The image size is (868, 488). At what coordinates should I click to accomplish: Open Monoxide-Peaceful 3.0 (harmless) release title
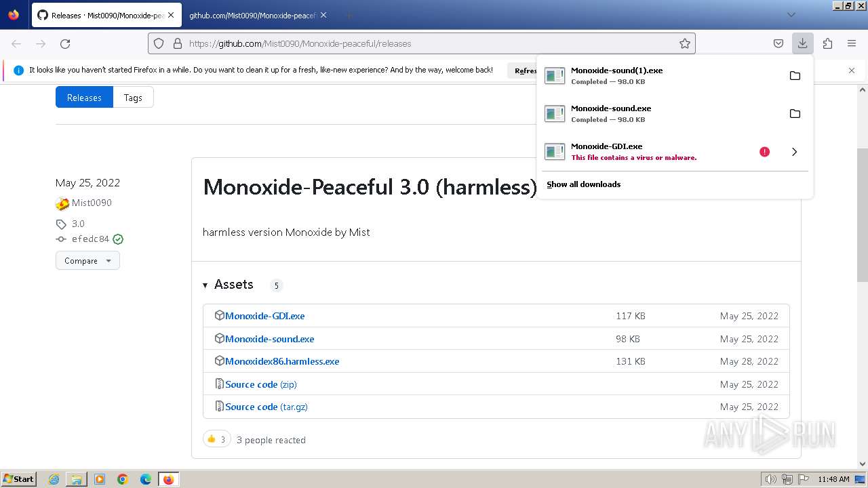[x=370, y=186]
